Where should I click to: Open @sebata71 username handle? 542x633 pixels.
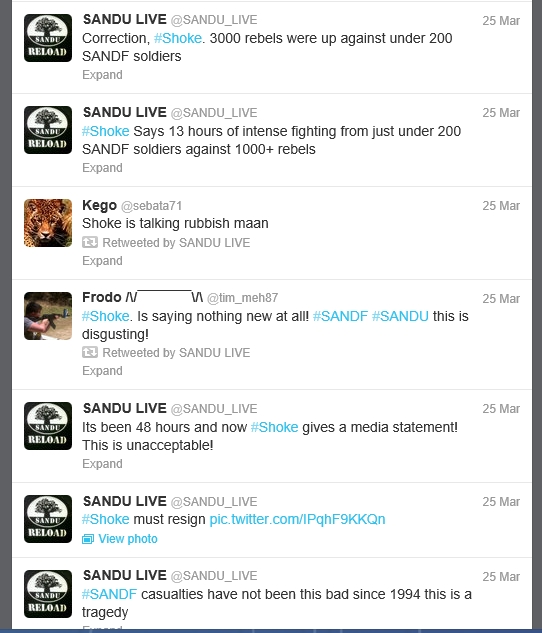pos(151,206)
